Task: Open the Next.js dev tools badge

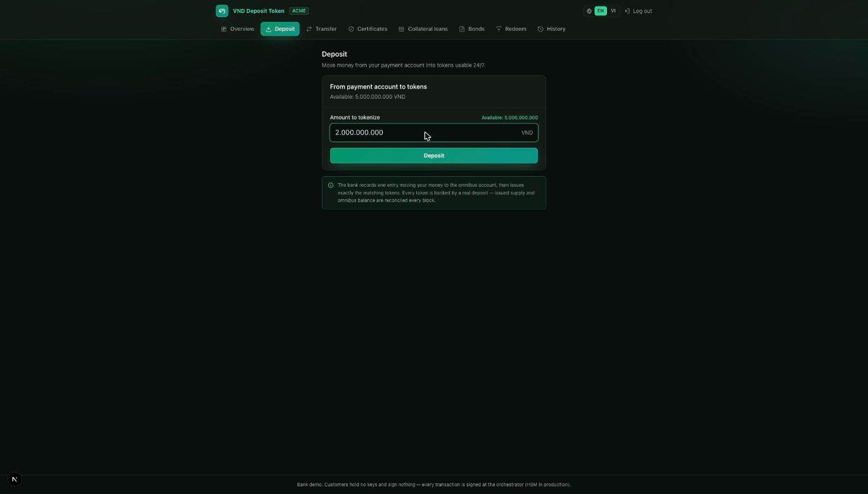Action: (15, 479)
